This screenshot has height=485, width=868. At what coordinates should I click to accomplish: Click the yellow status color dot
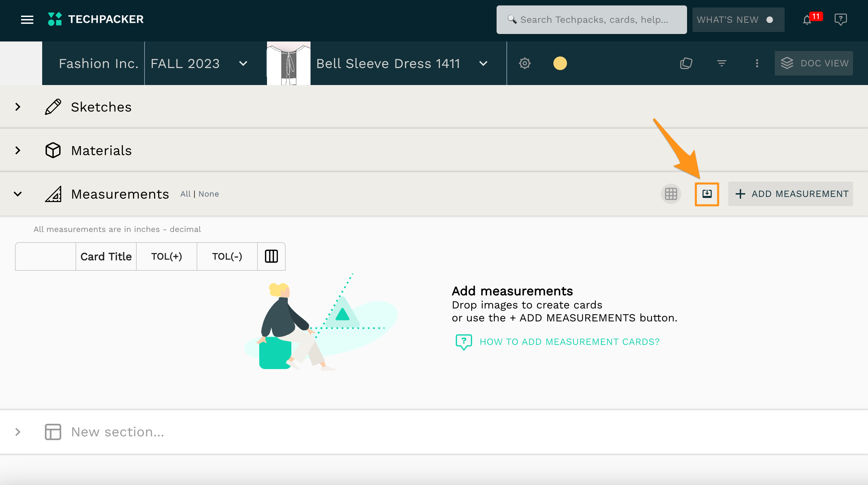click(560, 63)
